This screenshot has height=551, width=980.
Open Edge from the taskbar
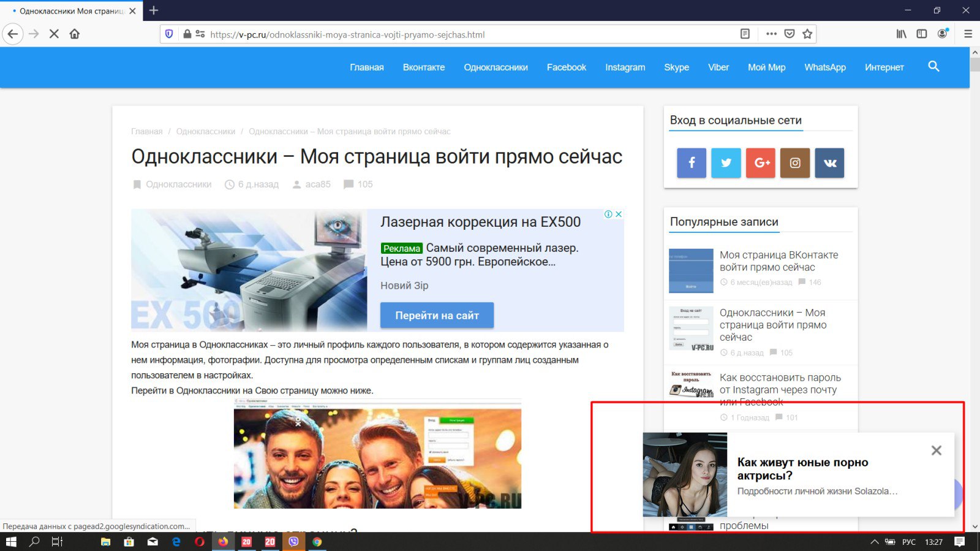(176, 542)
